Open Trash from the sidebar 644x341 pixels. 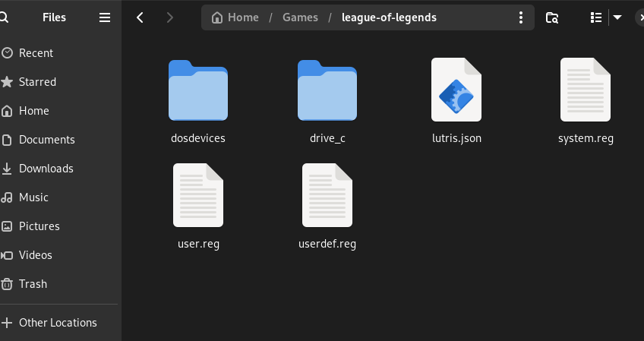click(33, 284)
